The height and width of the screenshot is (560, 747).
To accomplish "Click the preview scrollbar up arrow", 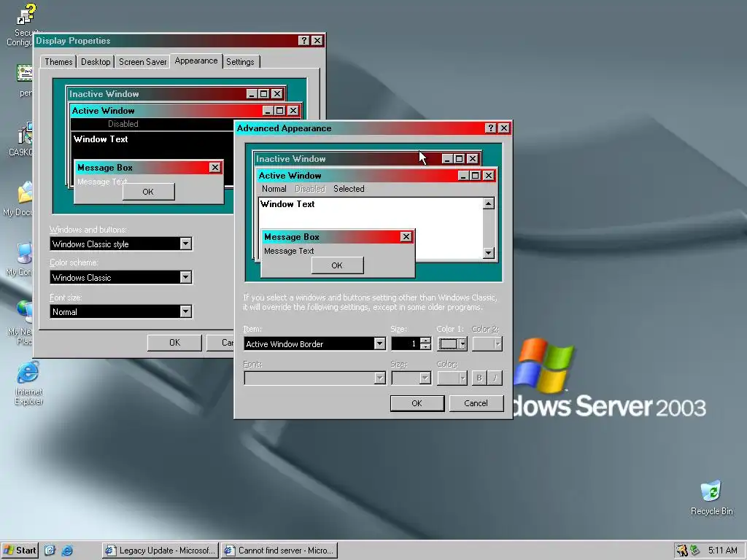I will click(488, 204).
